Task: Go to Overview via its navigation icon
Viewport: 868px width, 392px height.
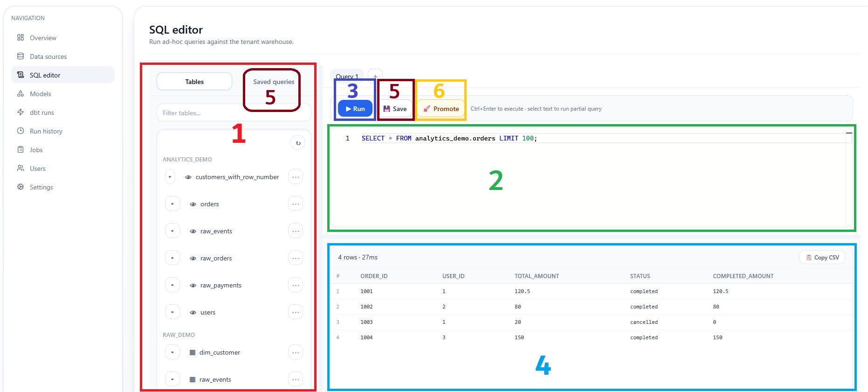Action: pos(21,37)
